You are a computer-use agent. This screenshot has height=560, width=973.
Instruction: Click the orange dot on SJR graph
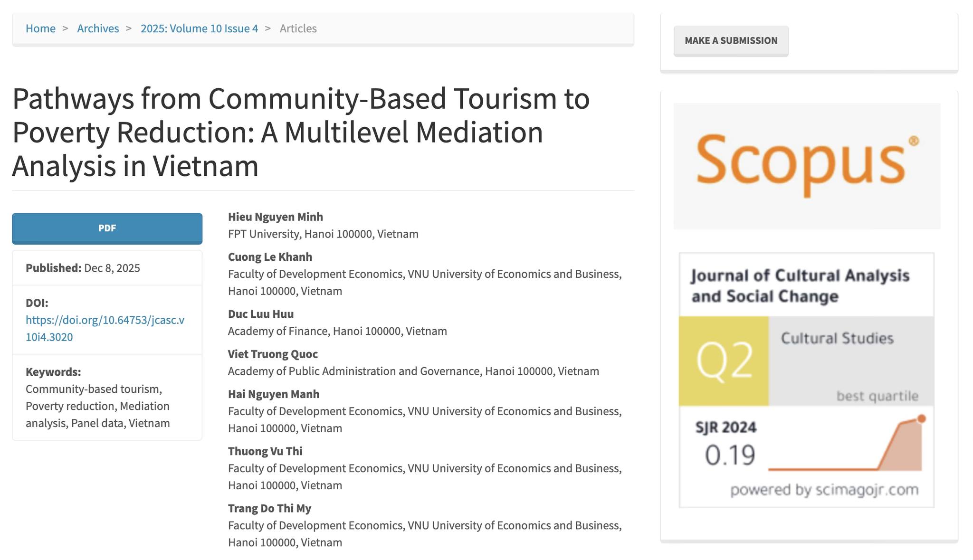[x=921, y=418]
